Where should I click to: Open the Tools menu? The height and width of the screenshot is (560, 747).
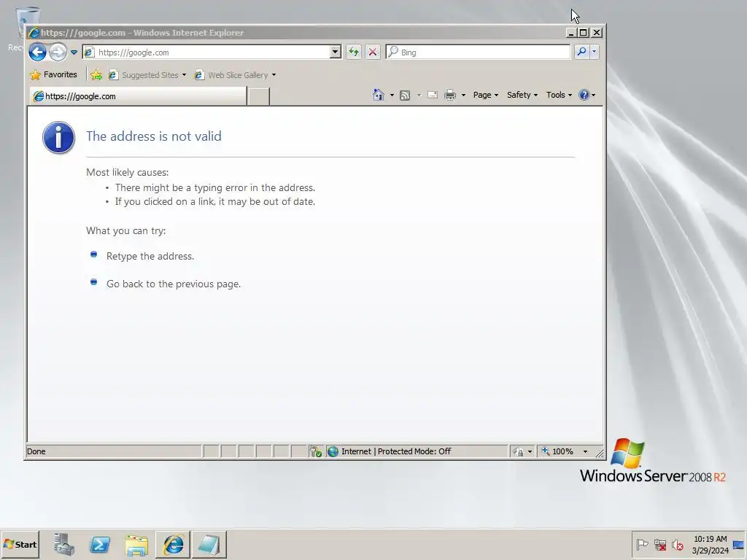tap(559, 95)
